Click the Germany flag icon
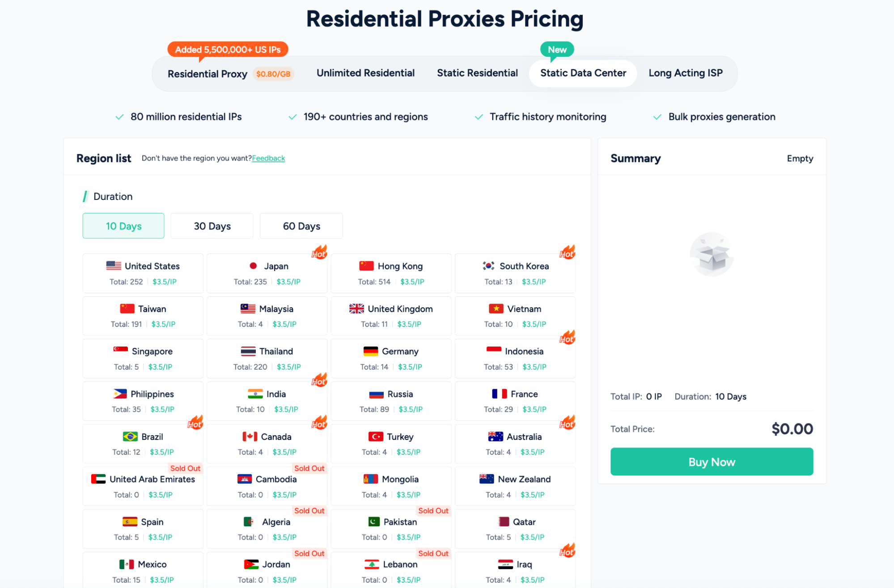894x588 pixels. [x=371, y=351]
